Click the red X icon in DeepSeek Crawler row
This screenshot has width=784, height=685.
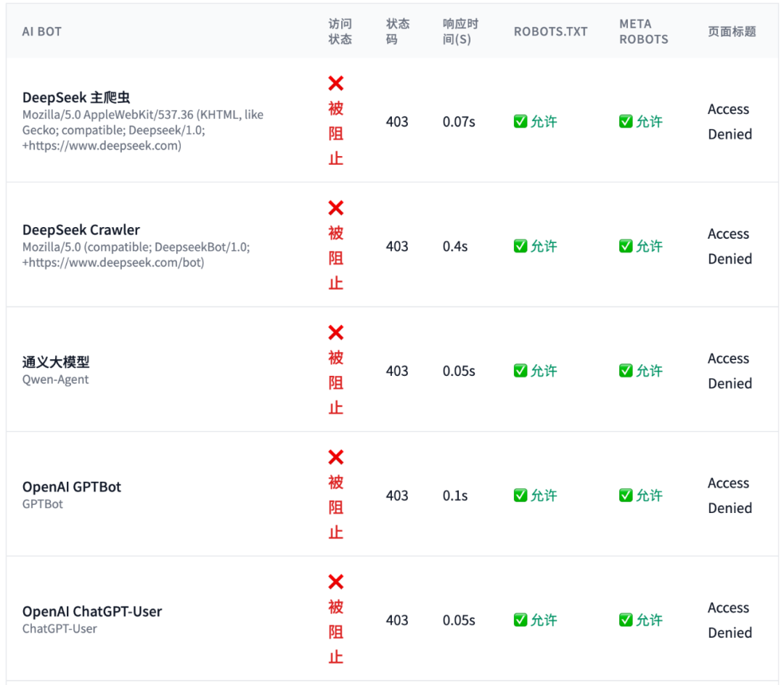click(x=335, y=209)
